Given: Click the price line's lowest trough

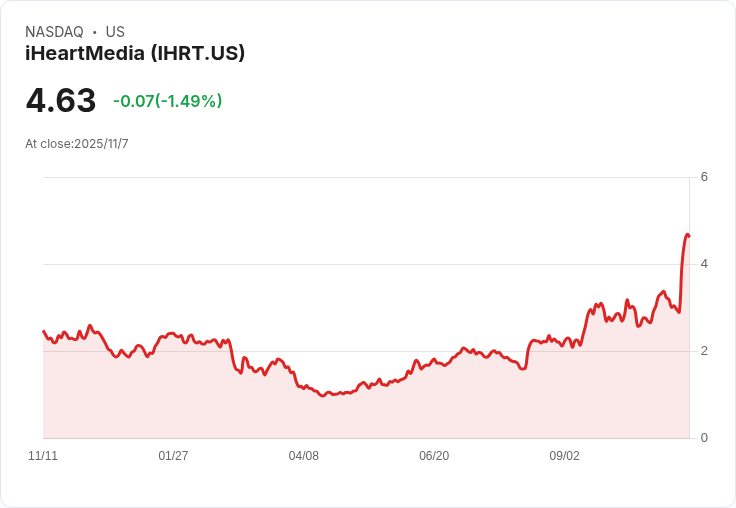Looking at the screenshot, I should [322, 396].
